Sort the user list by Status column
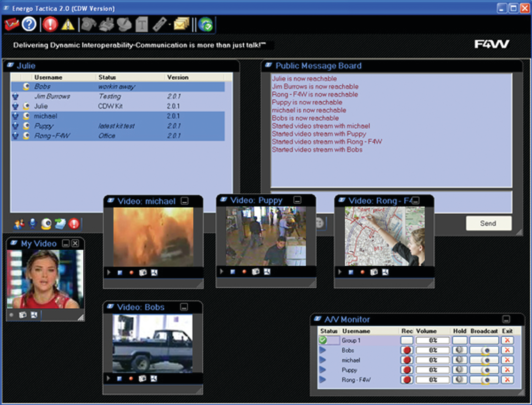Image resolution: width=532 pixels, height=405 pixels. click(107, 77)
